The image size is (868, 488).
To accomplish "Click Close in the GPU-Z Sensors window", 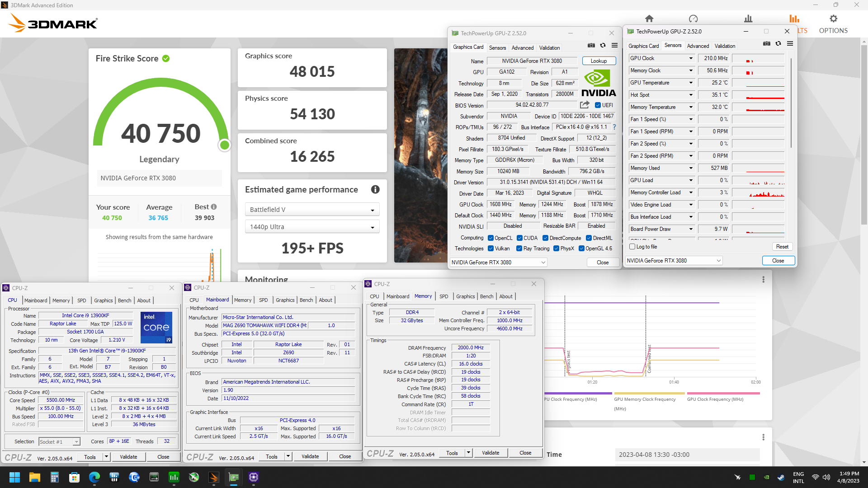I will [x=778, y=261].
